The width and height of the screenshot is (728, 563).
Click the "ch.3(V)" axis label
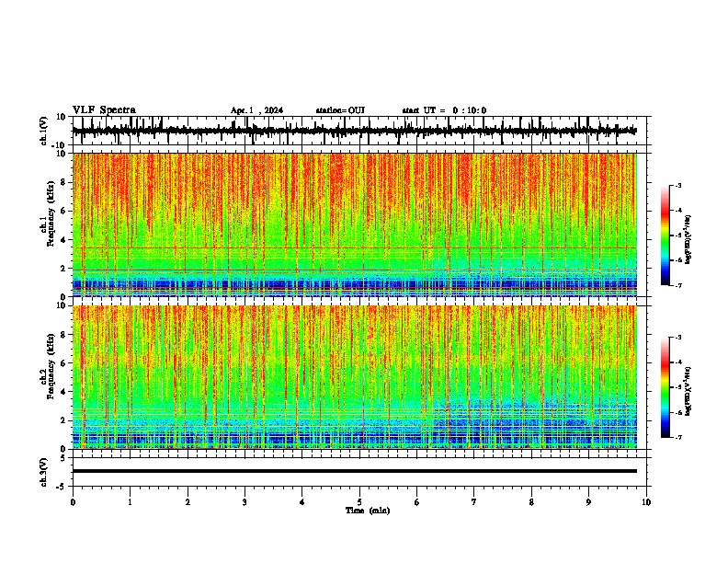point(44,472)
